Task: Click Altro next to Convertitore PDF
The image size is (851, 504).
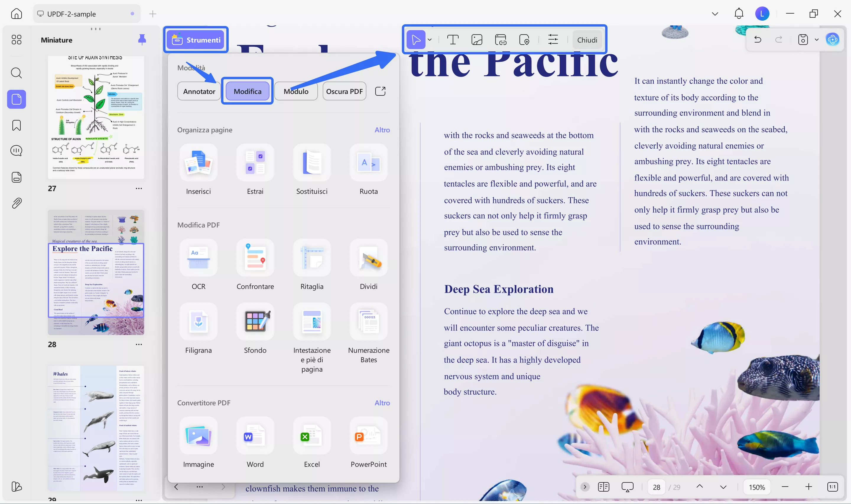Action: pos(382,403)
